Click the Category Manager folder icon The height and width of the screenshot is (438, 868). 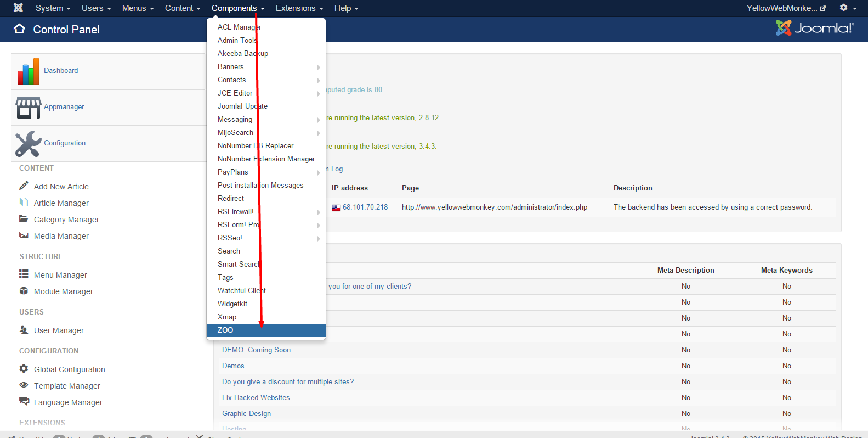tap(24, 218)
